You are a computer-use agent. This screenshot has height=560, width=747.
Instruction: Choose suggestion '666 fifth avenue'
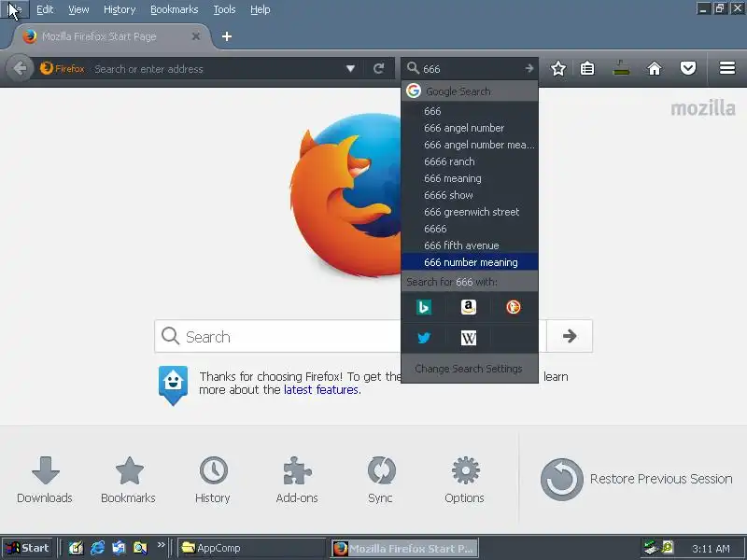pyautogui.click(x=470, y=245)
